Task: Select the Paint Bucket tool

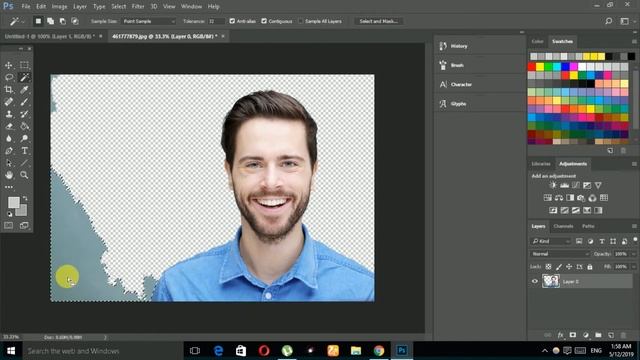Action: coord(24,127)
